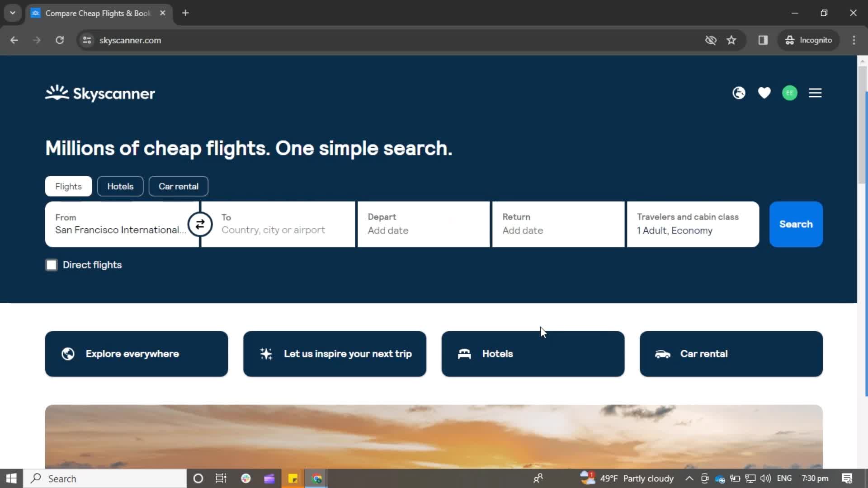Open the Depart date picker dropdown
Screen dimensions: 868x488
424,224
